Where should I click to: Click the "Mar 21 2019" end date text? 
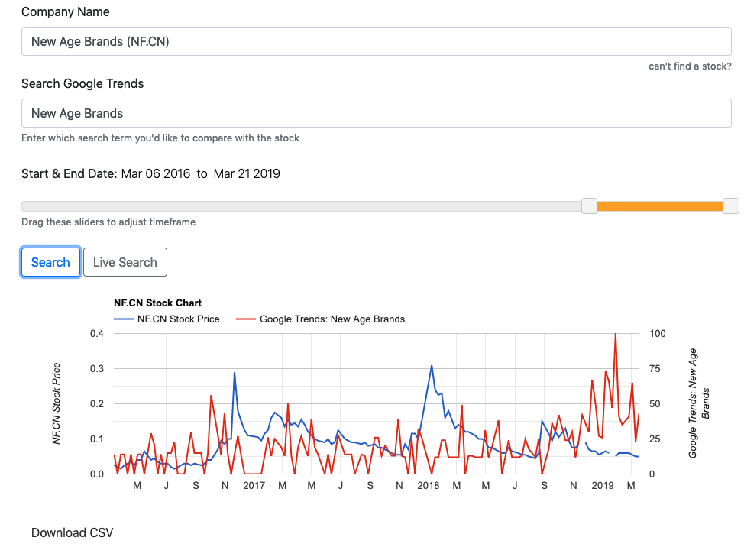[247, 173]
